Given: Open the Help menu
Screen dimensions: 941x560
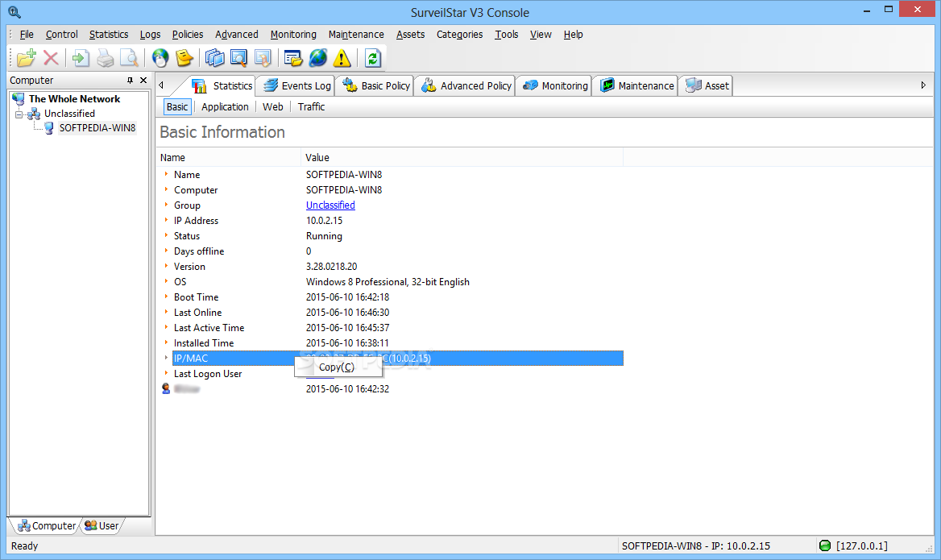Looking at the screenshot, I should coord(573,34).
